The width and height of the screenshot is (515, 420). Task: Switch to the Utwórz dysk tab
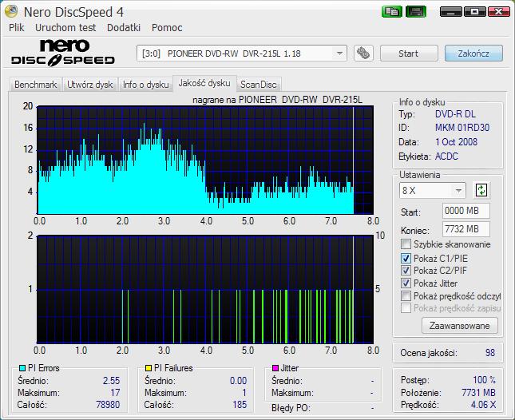[90, 85]
